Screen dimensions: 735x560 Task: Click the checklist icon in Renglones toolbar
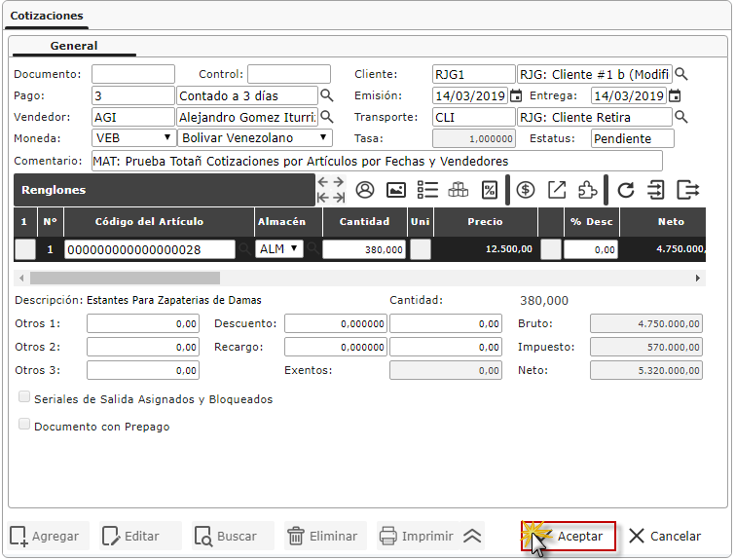427,190
